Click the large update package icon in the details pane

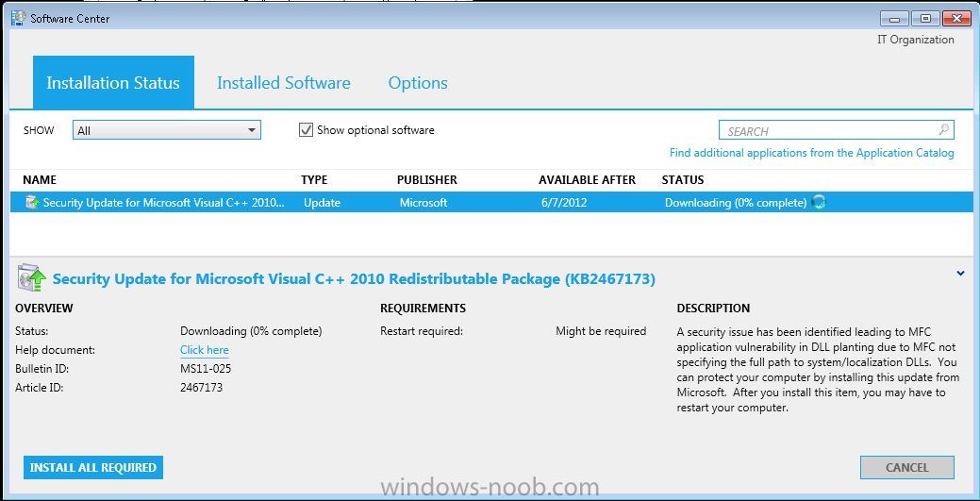32,278
